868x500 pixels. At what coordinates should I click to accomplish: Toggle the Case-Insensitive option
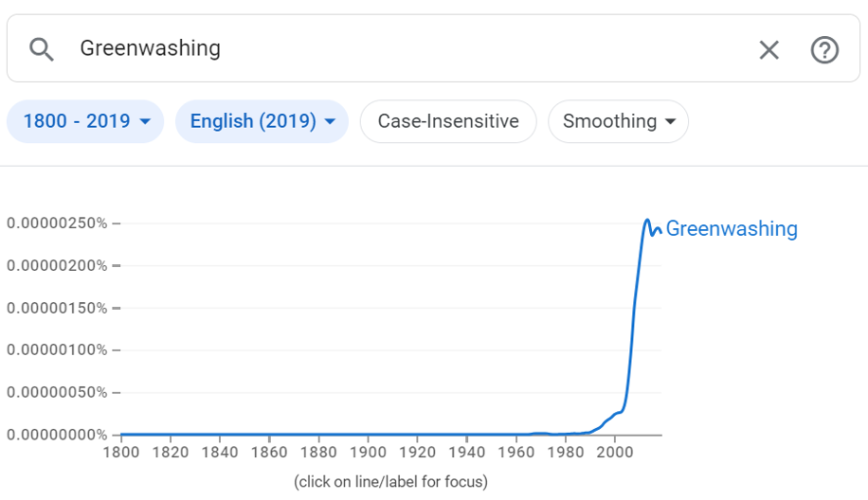click(448, 121)
